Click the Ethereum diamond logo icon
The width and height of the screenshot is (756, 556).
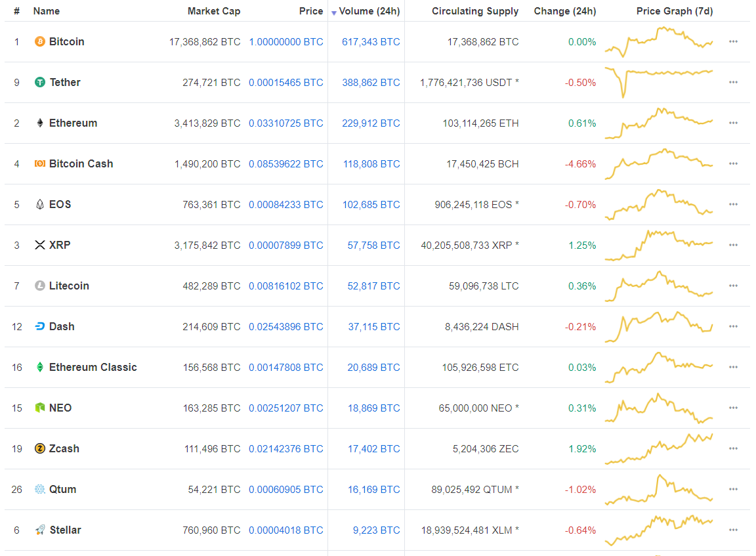click(40, 123)
